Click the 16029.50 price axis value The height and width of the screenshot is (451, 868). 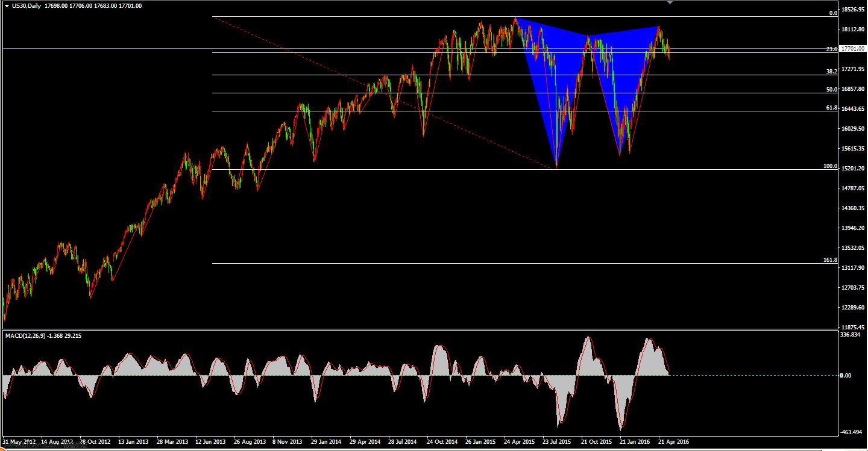(853, 129)
